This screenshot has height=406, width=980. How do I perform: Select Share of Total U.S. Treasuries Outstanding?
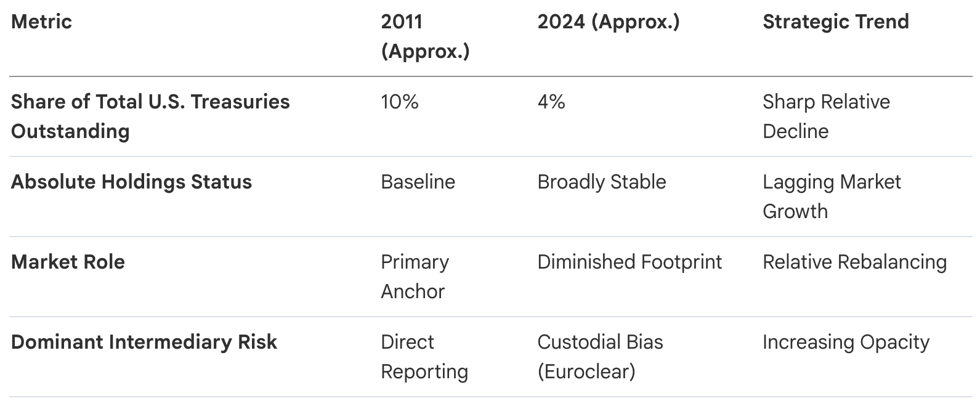coord(150,116)
